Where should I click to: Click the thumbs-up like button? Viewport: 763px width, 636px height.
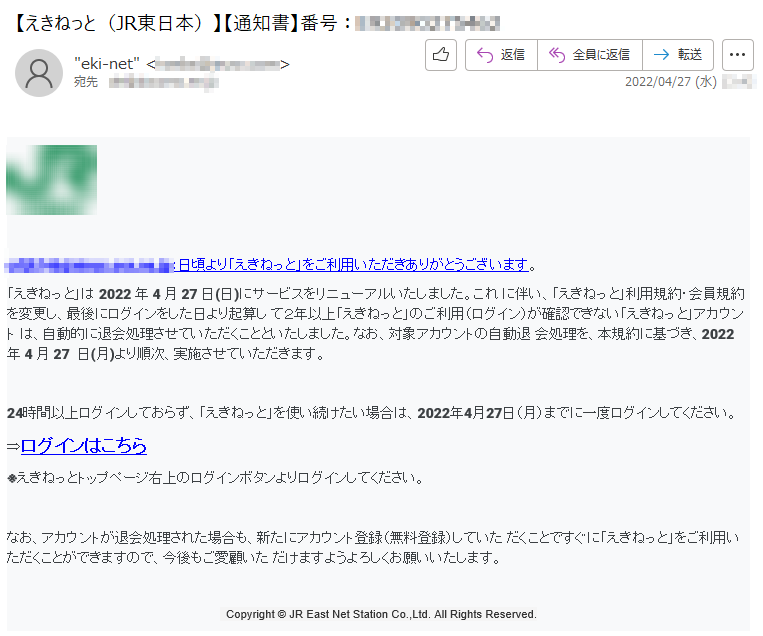coord(440,55)
